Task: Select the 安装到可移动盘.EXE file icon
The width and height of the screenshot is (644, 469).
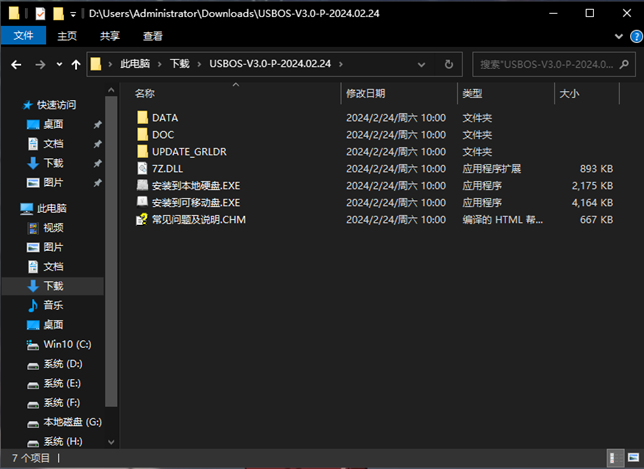Action: (x=142, y=202)
